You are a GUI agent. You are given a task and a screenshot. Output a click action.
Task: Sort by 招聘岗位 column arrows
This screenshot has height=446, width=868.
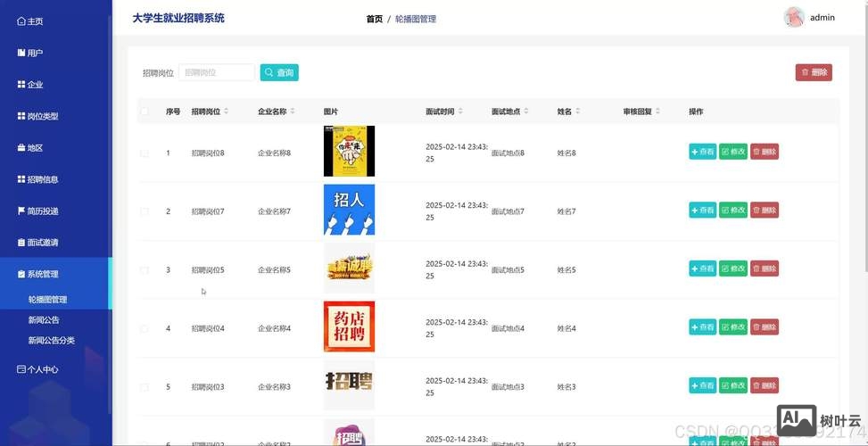coord(226,111)
